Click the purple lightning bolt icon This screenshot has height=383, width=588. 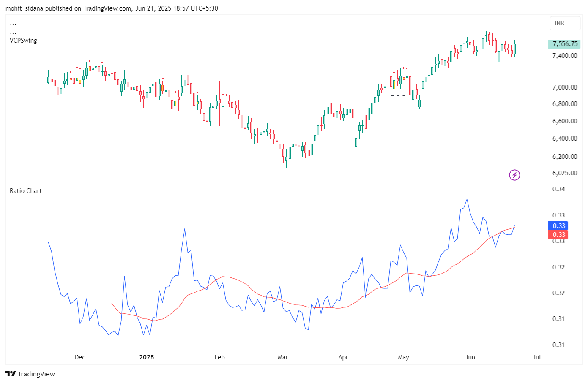(514, 175)
